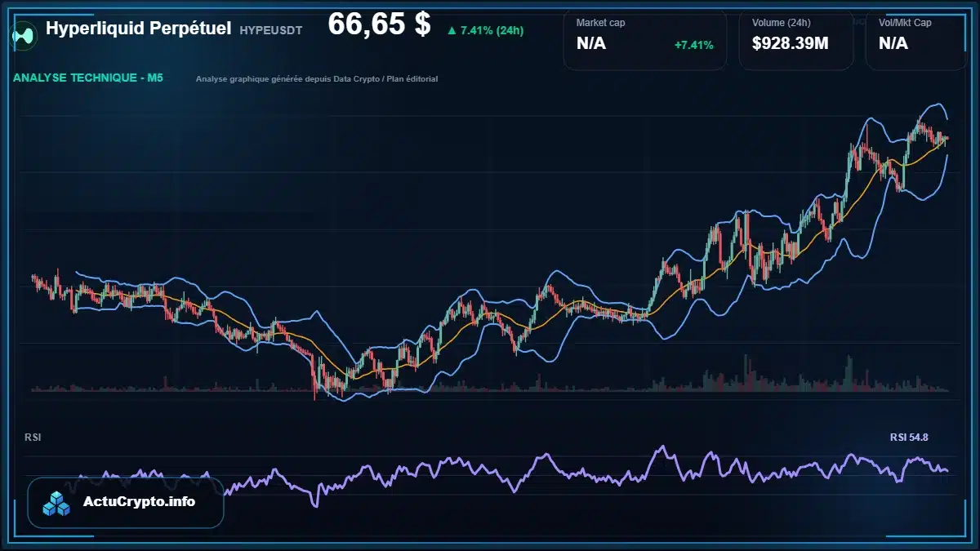Click the ActuCrypto cubes logo icon
The height and width of the screenshot is (551, 980).
pos(56,504)
